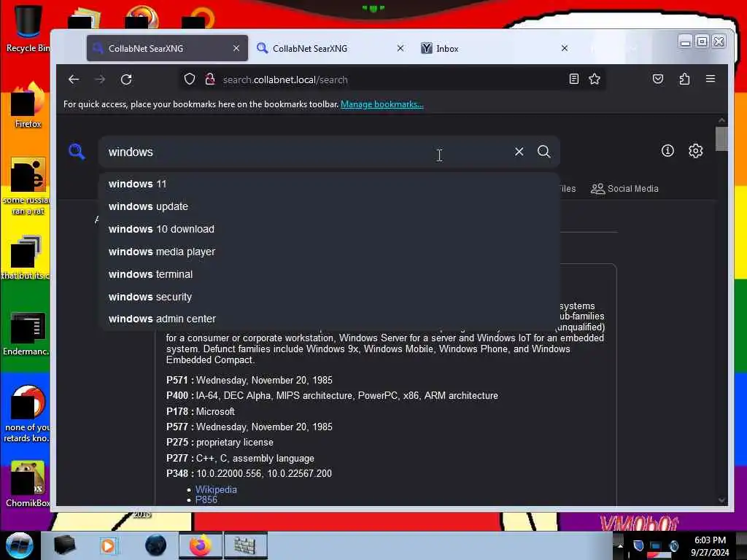Choose suggestion "windows update"

329,206
